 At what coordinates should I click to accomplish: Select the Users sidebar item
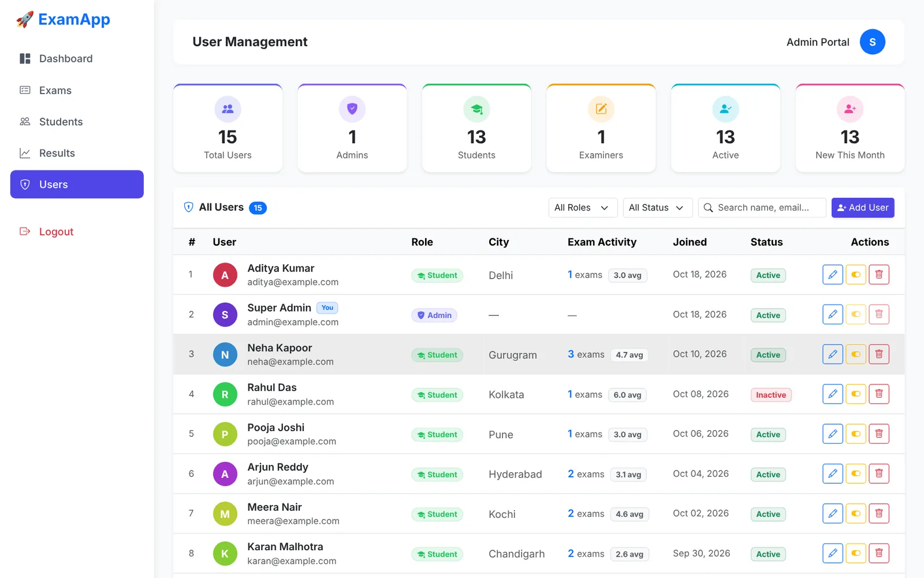(77, 184)
